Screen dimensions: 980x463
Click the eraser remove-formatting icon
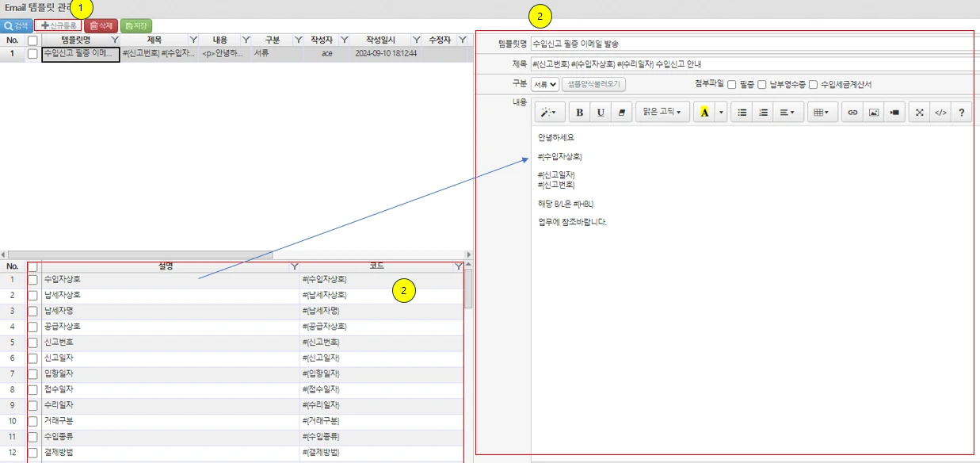[621, 113]
